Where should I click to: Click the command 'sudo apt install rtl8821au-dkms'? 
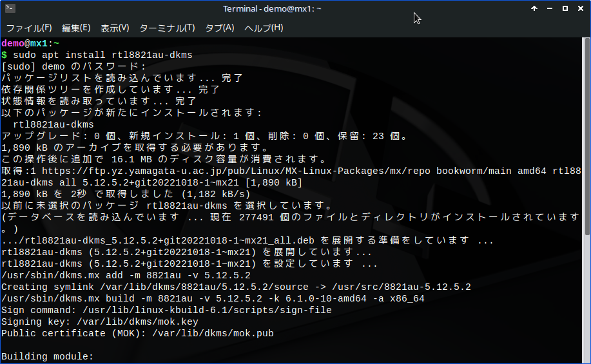(102, 55)
